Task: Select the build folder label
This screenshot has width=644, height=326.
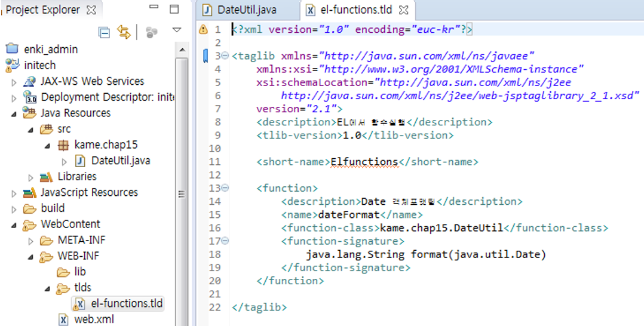Action: [x=53, y=208]
